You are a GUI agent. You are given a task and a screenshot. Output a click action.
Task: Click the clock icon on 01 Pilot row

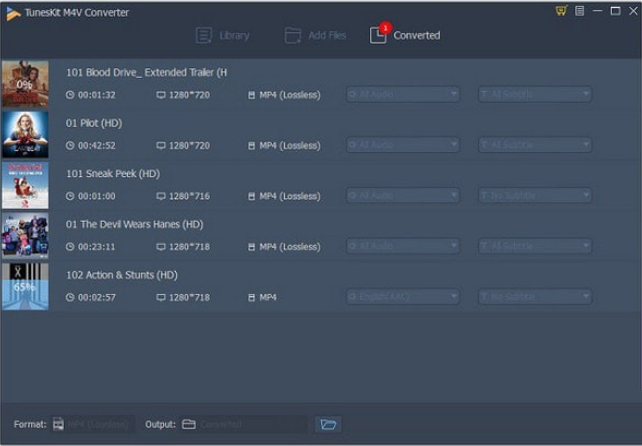pyautogui.click(x=70, y=145)
